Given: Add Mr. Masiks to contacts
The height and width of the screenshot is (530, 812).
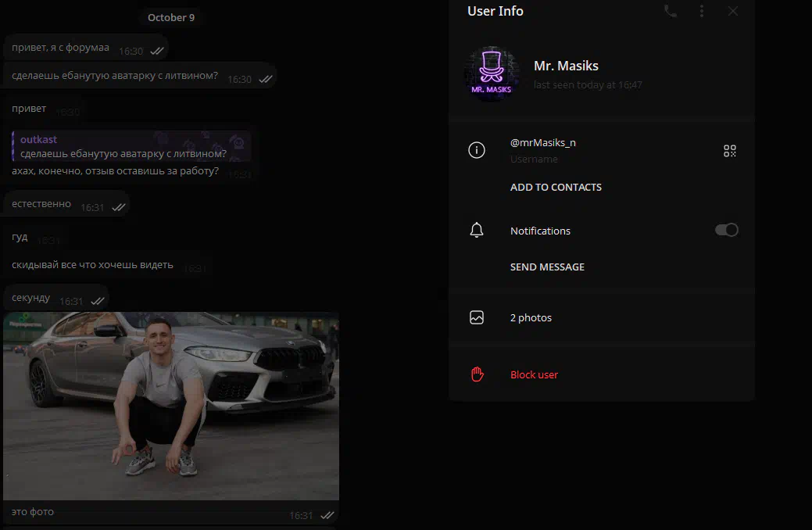Looking at the screenshot, I should [x=556, y=187].
